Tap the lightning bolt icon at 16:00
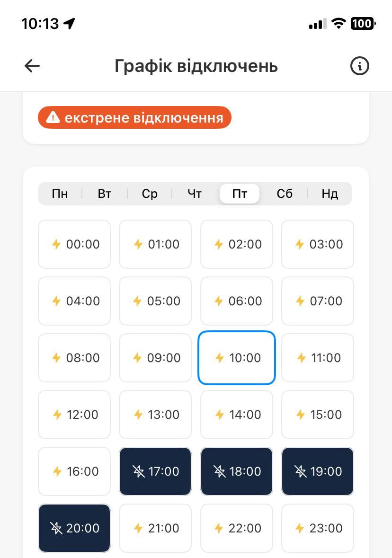This screenshot has width=392, height=558. [x=57, y=471]
